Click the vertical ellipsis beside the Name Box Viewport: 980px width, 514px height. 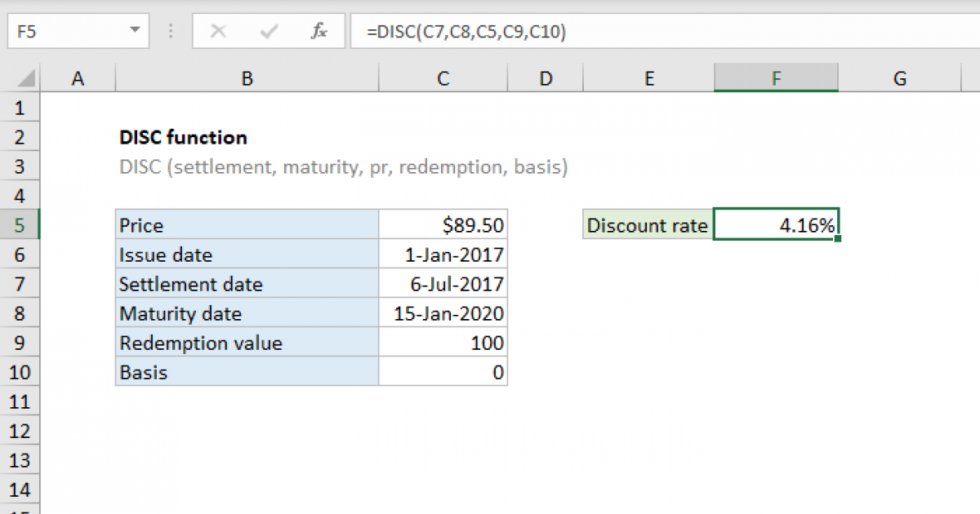pos(170,31)
